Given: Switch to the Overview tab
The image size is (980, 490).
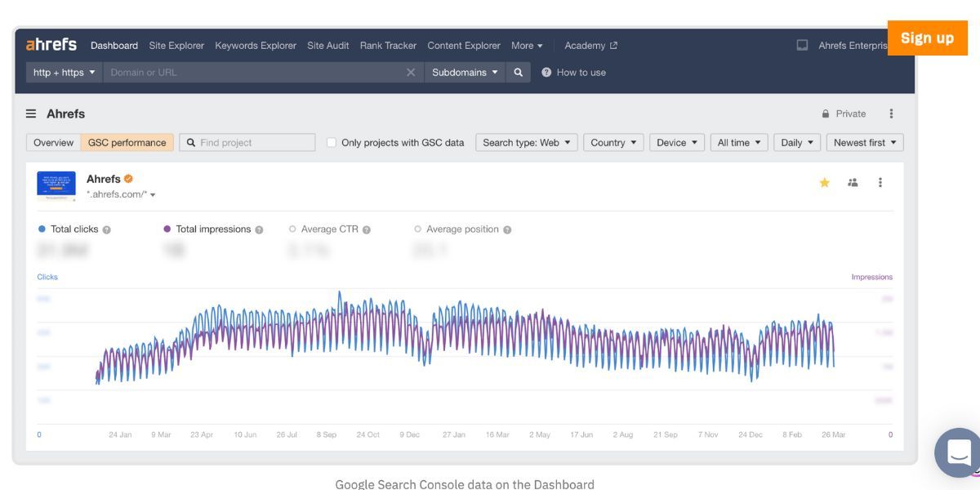Looking at the screenshot, I should click(52, 141).
